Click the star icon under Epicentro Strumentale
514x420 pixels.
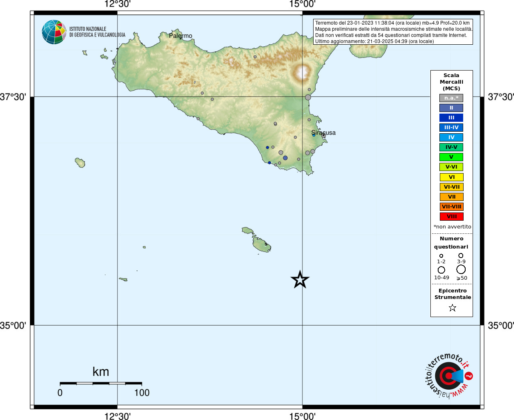(452, 308)
